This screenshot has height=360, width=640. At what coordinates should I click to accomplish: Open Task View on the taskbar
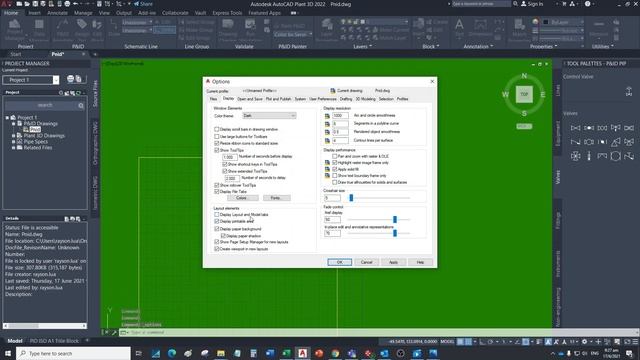click(x=138, y=353)
